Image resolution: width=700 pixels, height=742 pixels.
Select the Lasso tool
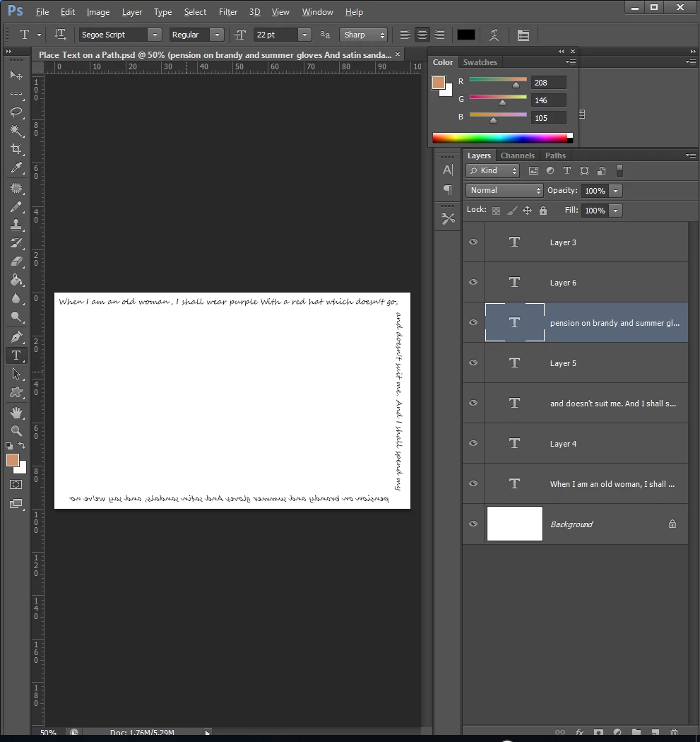click(x=16, y=112)
